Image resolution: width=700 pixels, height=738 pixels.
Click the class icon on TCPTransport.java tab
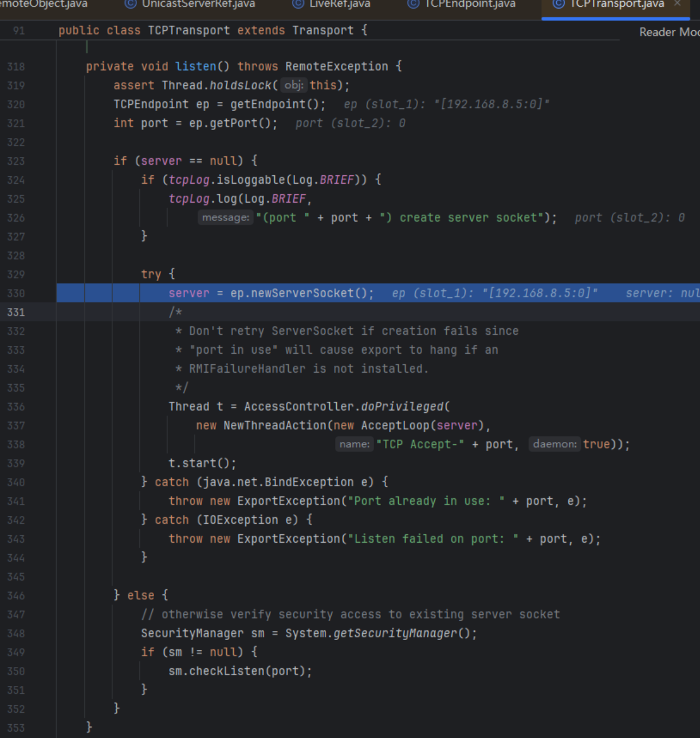[559, 4]
